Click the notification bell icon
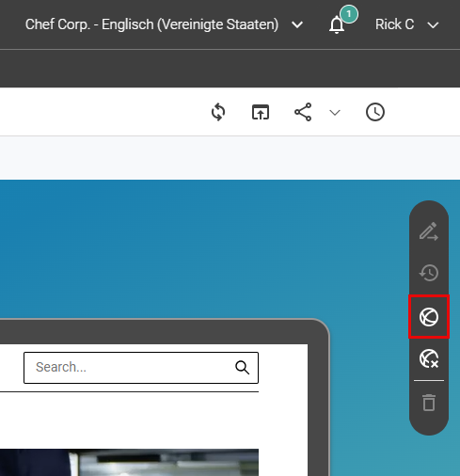Viewport: 460px width, 476px height. 337,24
